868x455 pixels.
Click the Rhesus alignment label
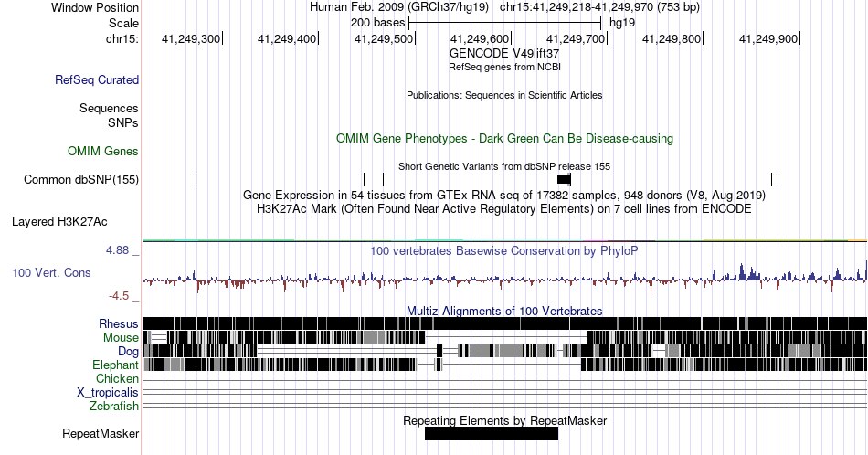tap(119, 323)
